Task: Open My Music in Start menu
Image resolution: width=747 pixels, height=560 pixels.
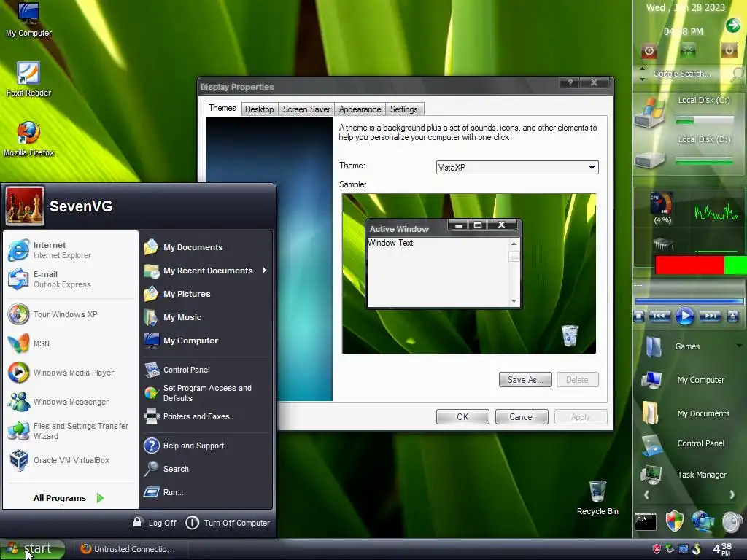Action: [x=206, y=317]
